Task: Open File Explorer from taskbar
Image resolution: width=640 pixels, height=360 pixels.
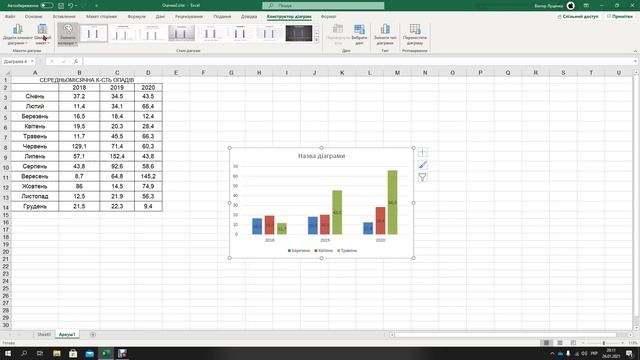Action: tap(57, 353)
